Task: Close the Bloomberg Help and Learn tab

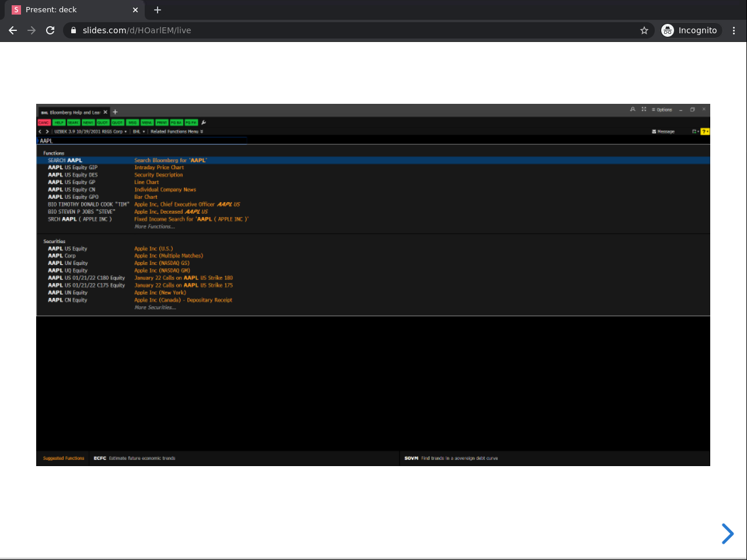Action: click(106, 113)
